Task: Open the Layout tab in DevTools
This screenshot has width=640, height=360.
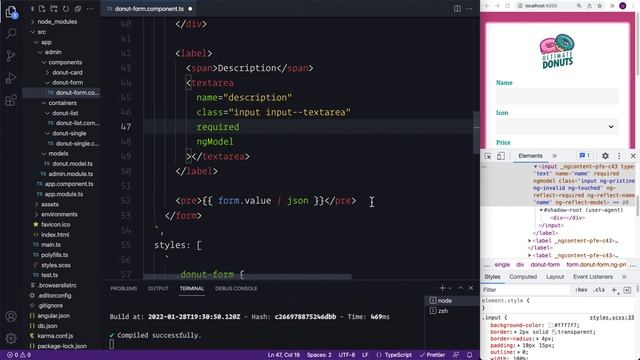Action: click(x=555, y=277)
